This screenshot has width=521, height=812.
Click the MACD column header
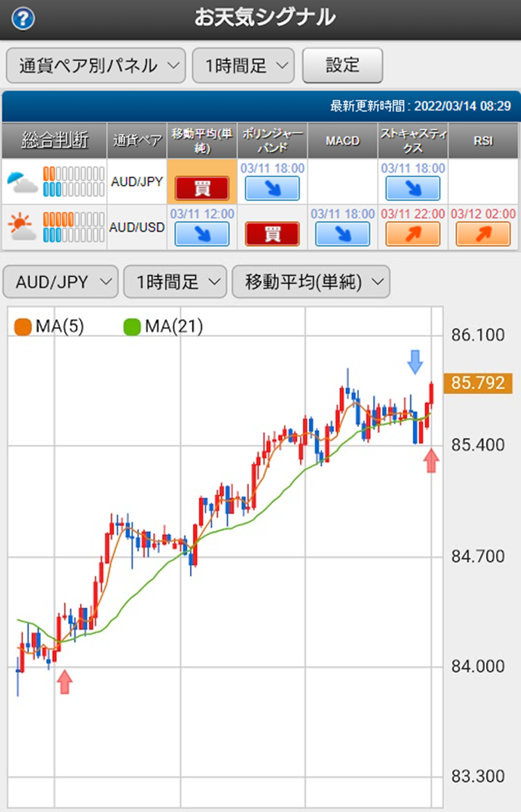(342, 141)
